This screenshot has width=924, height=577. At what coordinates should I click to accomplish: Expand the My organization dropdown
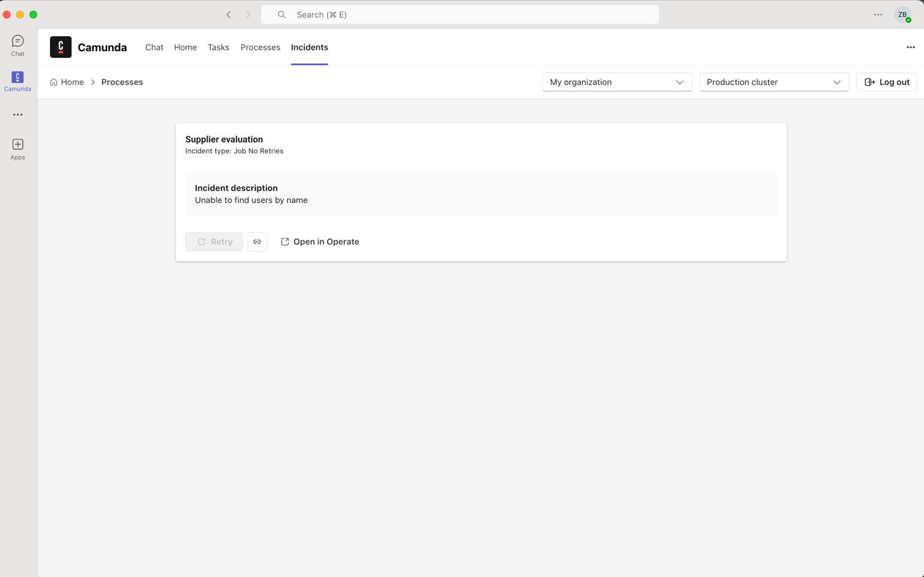(x=617, y=83)
